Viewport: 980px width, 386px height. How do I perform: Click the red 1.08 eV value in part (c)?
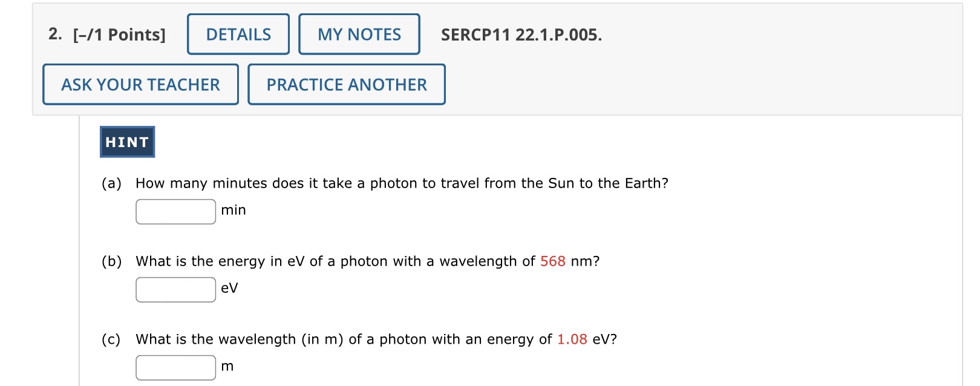572,339
